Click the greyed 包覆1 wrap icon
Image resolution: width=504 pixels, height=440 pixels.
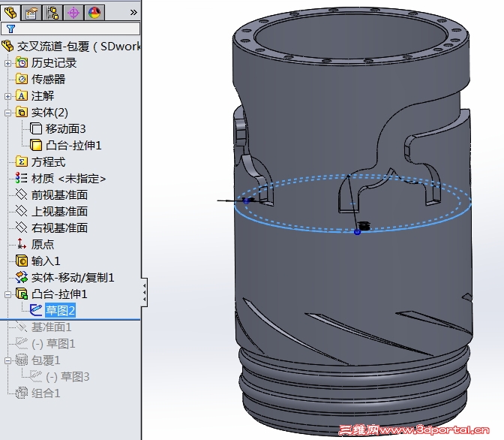[x=22, y=360]
